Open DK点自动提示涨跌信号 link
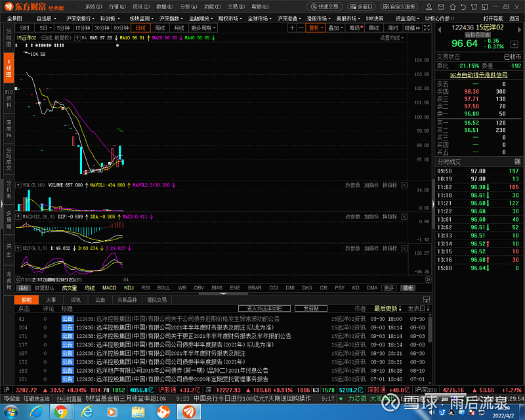525x420 pixels. coord(478,75)
